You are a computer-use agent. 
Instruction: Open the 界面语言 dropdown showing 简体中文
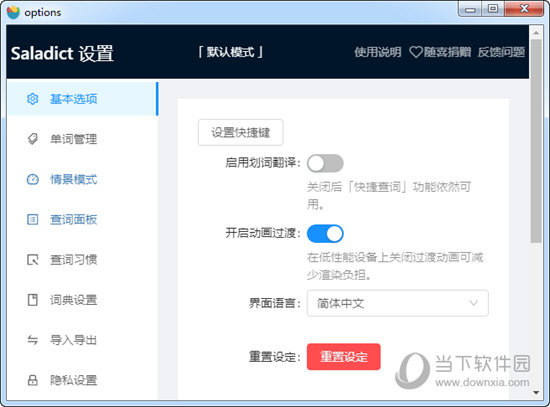[397, 303]
